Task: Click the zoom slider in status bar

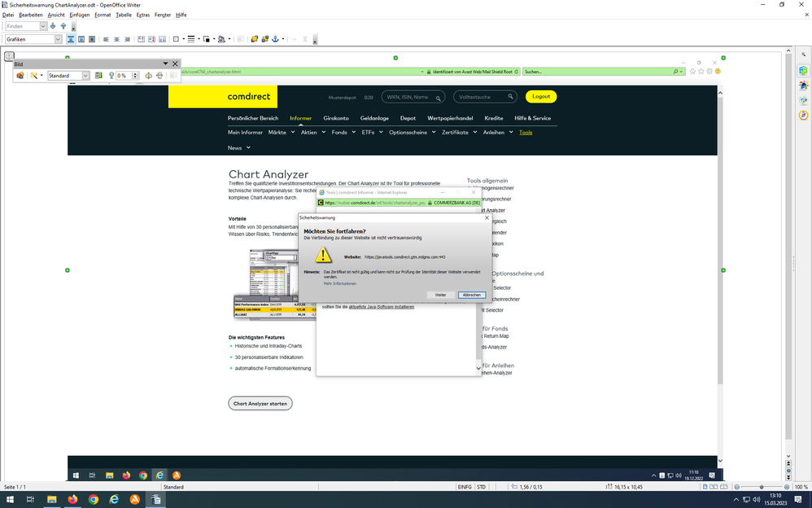Action: tap(762, 487)
